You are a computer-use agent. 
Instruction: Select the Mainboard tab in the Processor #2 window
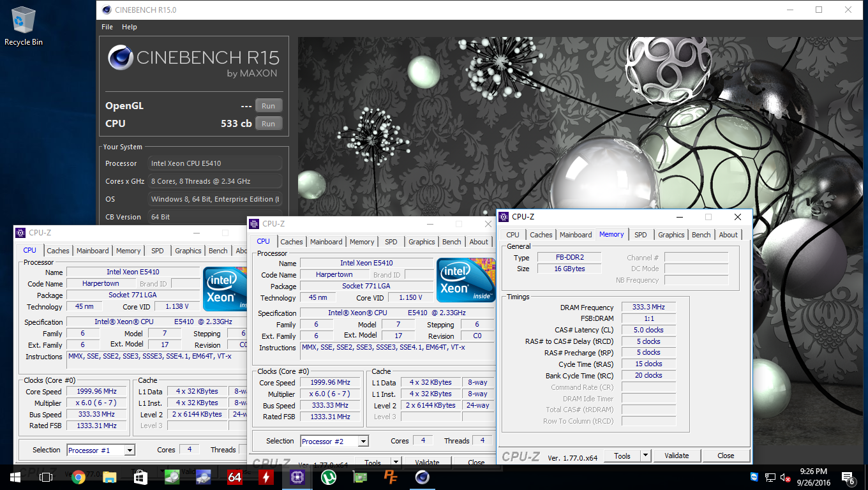tap(326, 242)
